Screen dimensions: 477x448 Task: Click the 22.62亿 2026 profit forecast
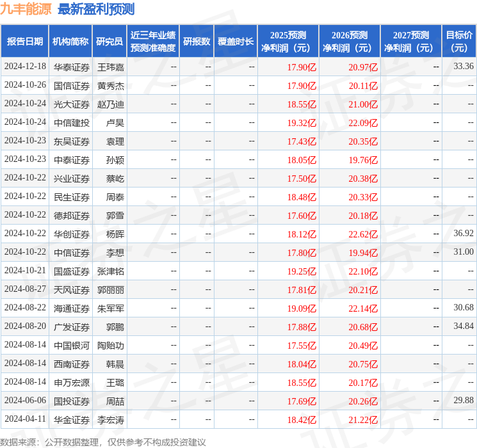363,234
